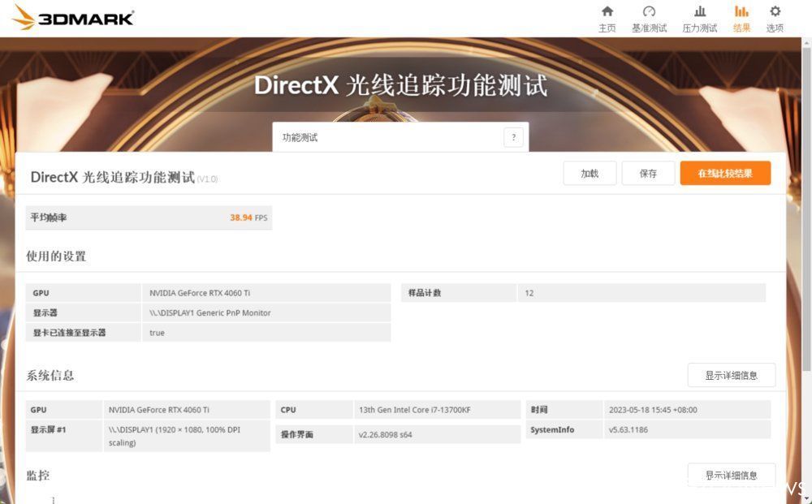Screen dimensions: 812x504
Task: Click the 显卡已连接至显示器 label
Action: click(69, 333)
